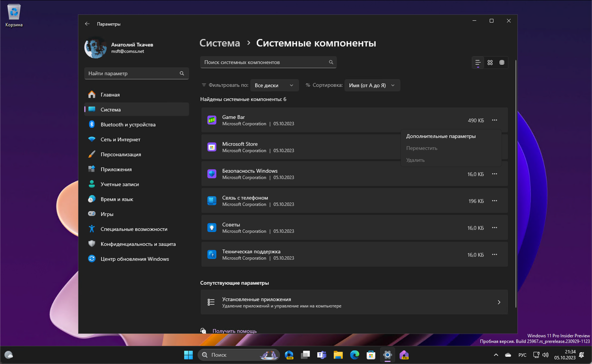Click the Microsoft Store component icon
The width and height of the screenshot is (592, 364).
tap(212, 147)
